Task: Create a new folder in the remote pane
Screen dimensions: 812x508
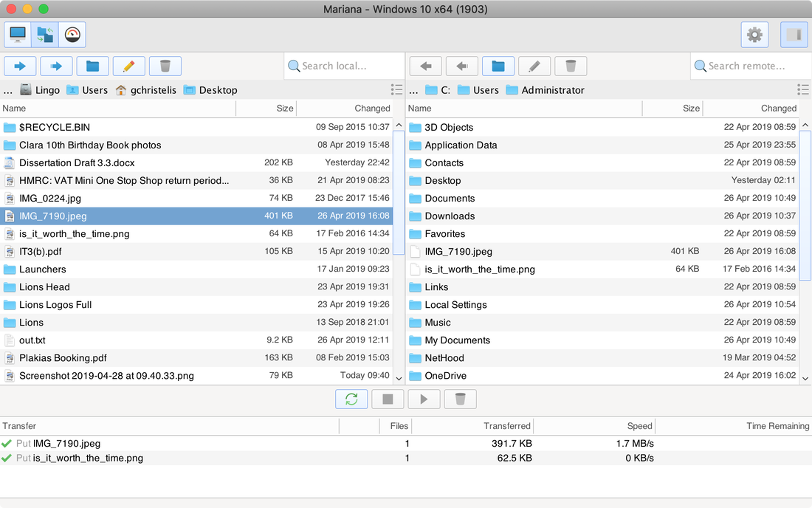Action: [x=498, y=66]
